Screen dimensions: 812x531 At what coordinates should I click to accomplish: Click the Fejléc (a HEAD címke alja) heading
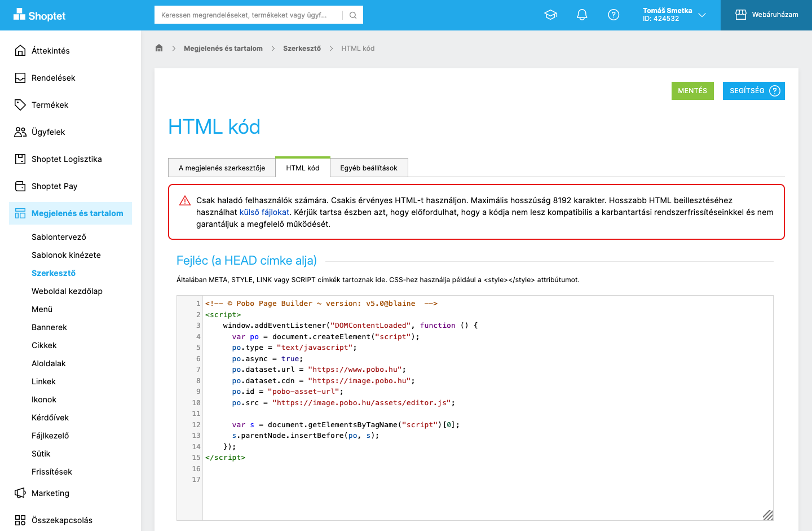(246, 261)
